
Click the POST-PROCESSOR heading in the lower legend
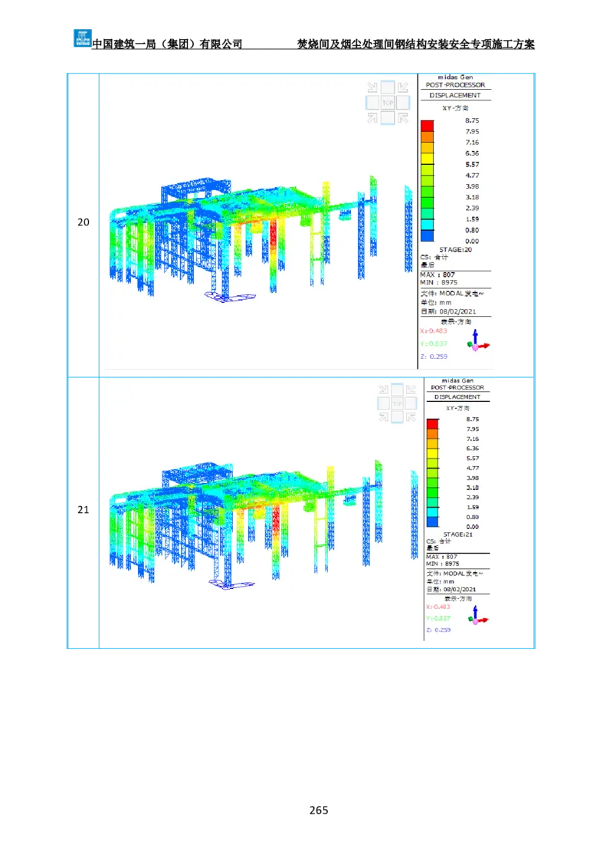tap(457, 388)
